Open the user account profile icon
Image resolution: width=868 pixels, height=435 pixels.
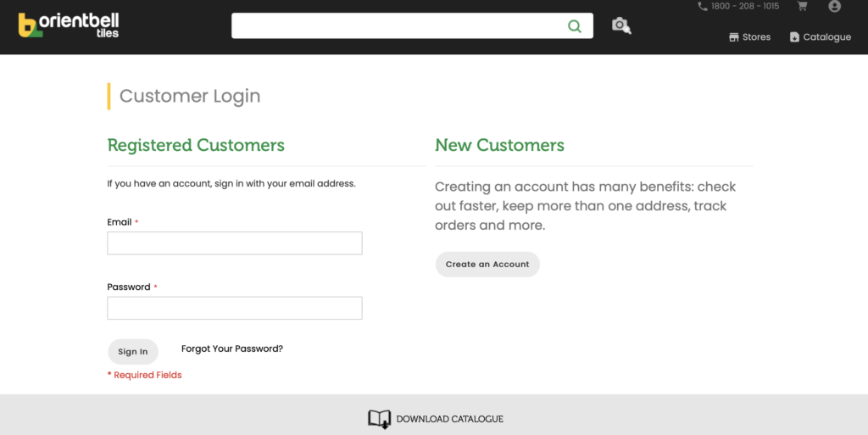tap(834, 6)
